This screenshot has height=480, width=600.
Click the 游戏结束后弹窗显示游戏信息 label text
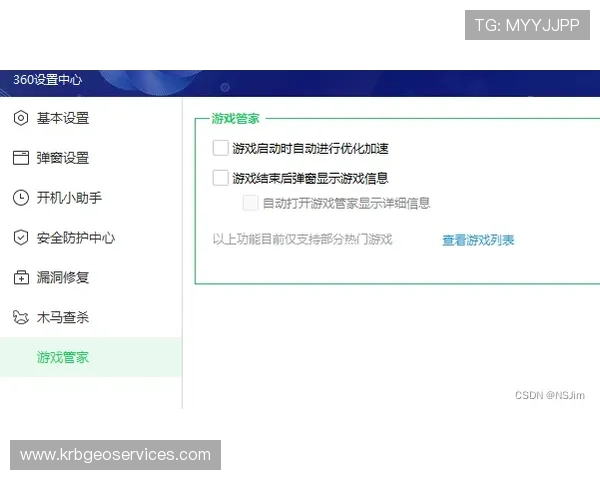[310, 178]
